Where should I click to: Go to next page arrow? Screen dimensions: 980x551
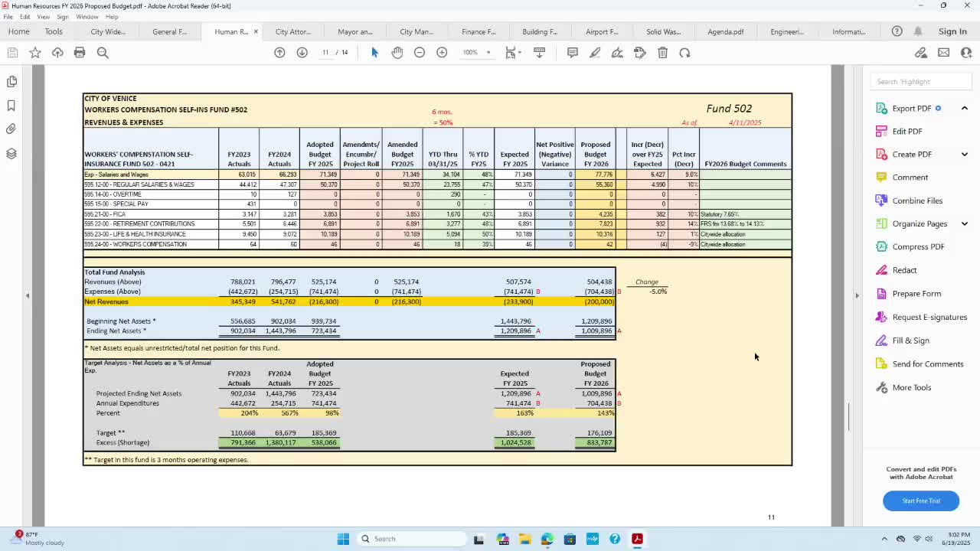tap(302, 52)
